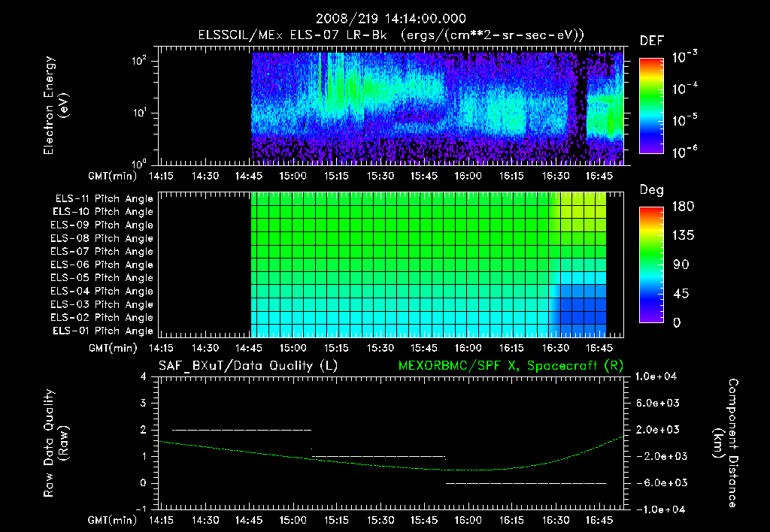Click the 10¹ tick on electron energy axis
Screen dimensions: 770x532
click(140, 113)
